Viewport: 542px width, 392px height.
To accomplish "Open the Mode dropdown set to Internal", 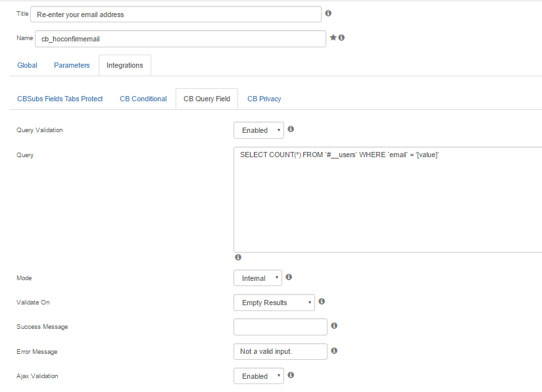I will 258,278.
